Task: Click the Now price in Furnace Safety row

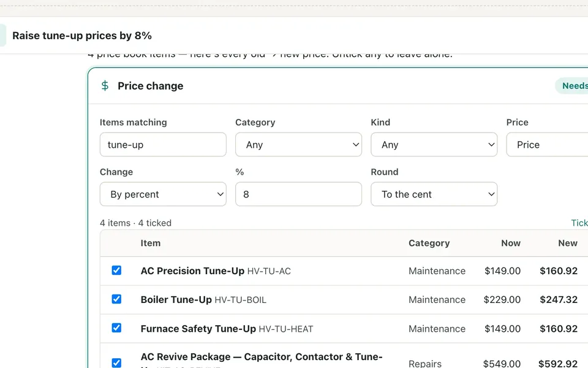Action: click(x=502, y=329)
